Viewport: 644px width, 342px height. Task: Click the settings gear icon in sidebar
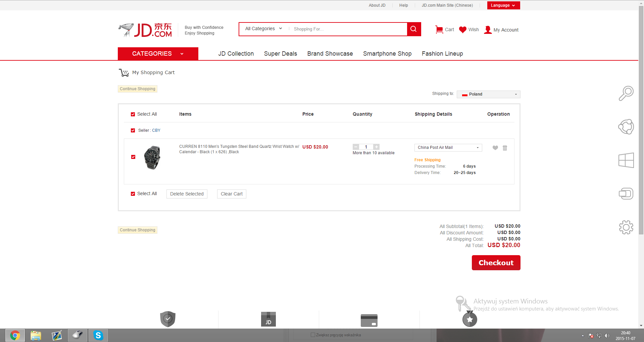[626, 227]
